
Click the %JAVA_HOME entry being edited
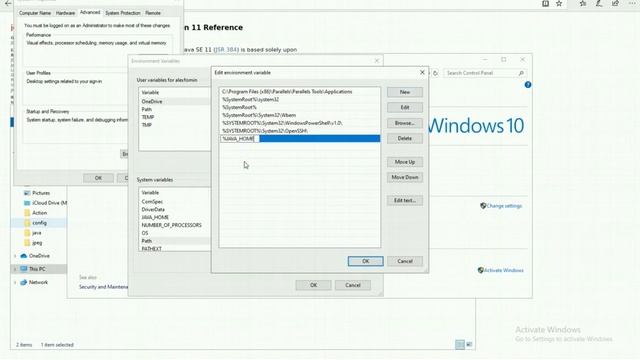point(300,139)
